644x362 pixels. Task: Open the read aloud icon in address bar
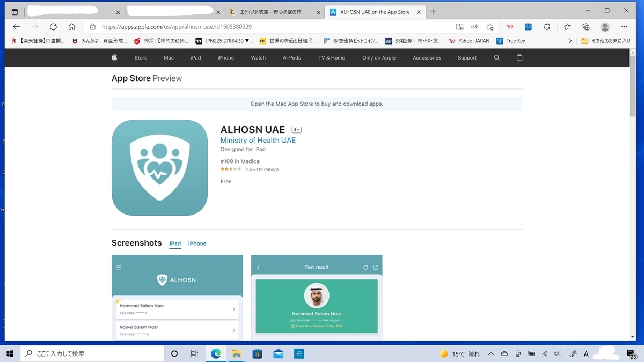pos(459,27)
